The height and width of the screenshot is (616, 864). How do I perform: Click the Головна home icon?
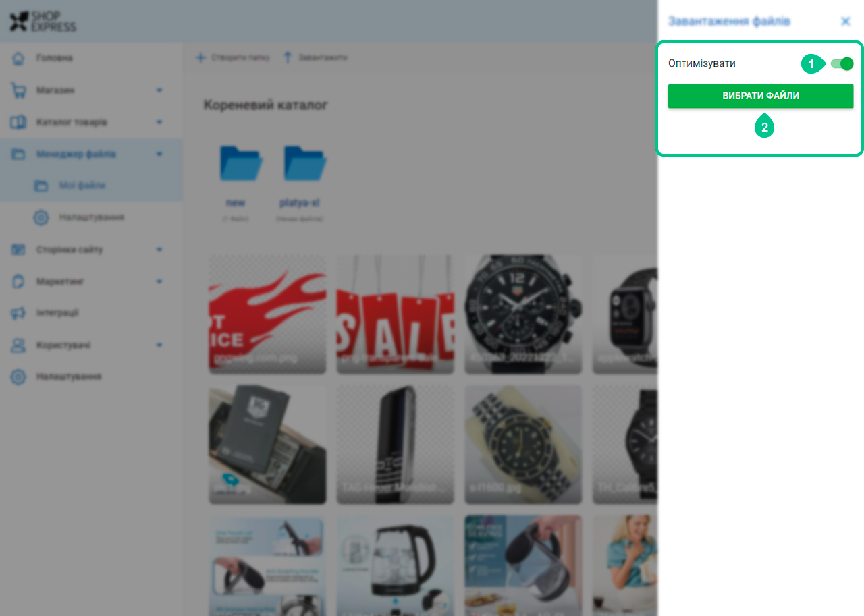[19, 58]
